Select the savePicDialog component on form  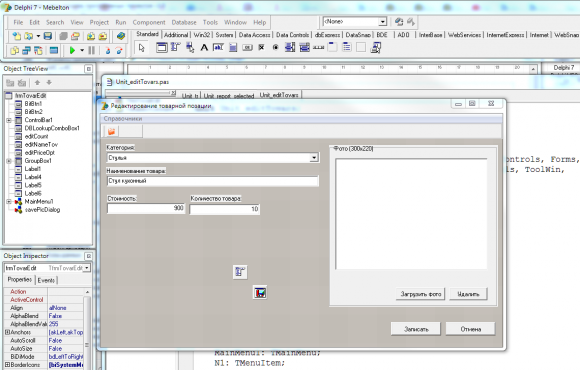tap(260, 293)
